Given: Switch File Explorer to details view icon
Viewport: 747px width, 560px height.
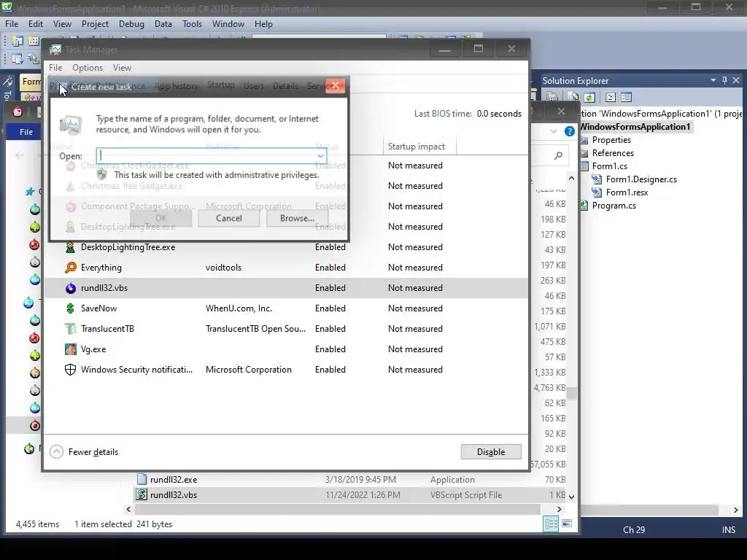Looking at the screenshot, I should (551, 524).
